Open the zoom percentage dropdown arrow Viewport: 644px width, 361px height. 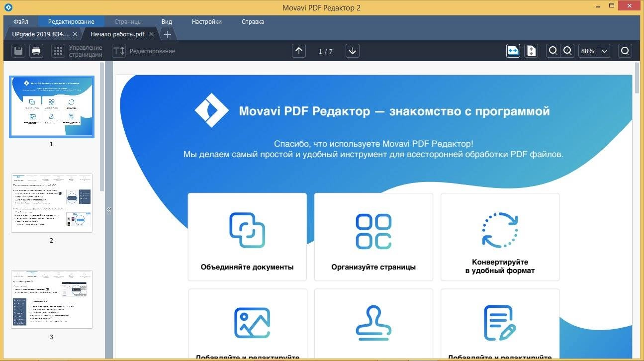pos(604,51)
